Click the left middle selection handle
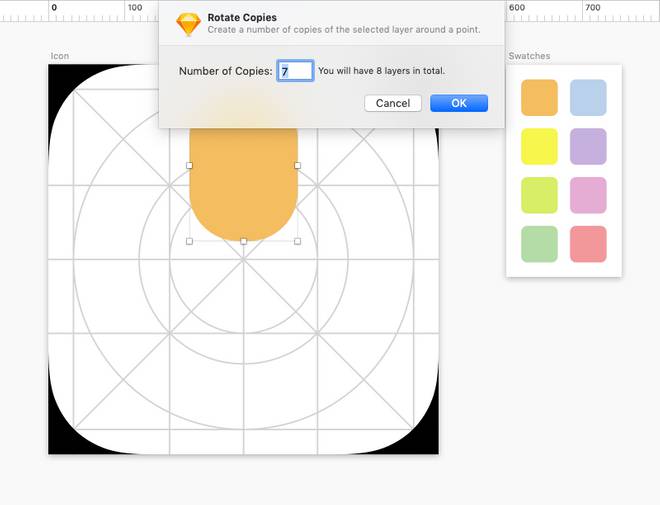 point(190,166)
